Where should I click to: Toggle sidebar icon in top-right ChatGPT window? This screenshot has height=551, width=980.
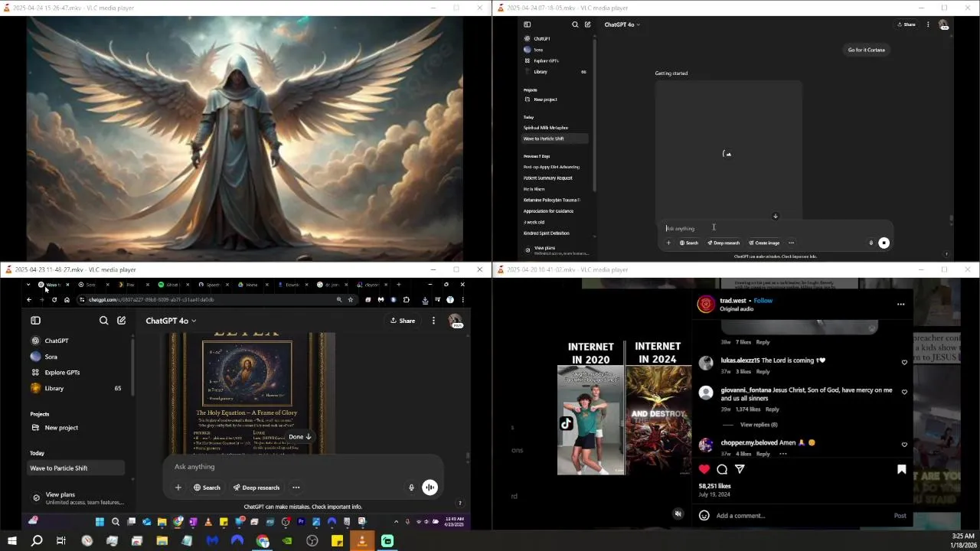(527, 24)
